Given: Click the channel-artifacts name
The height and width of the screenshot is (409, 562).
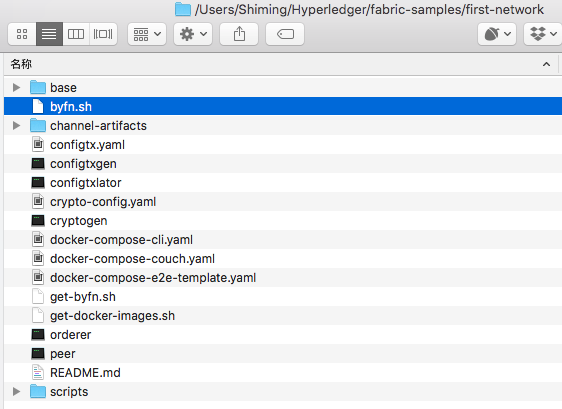Looking at the screenshot, I should [99, 125].
